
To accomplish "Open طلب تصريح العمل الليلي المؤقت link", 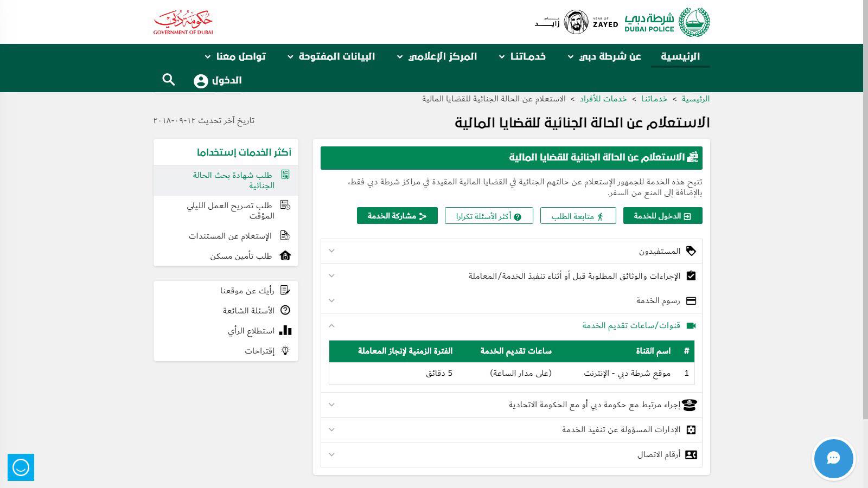I will 230,210.
